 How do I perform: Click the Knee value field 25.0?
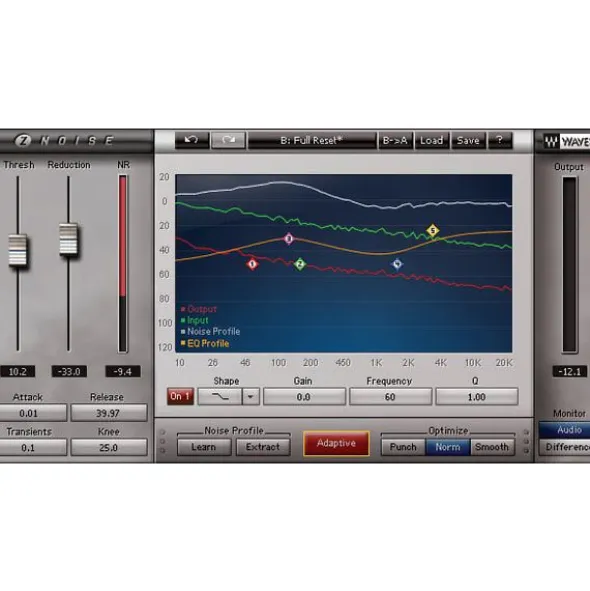109,448
